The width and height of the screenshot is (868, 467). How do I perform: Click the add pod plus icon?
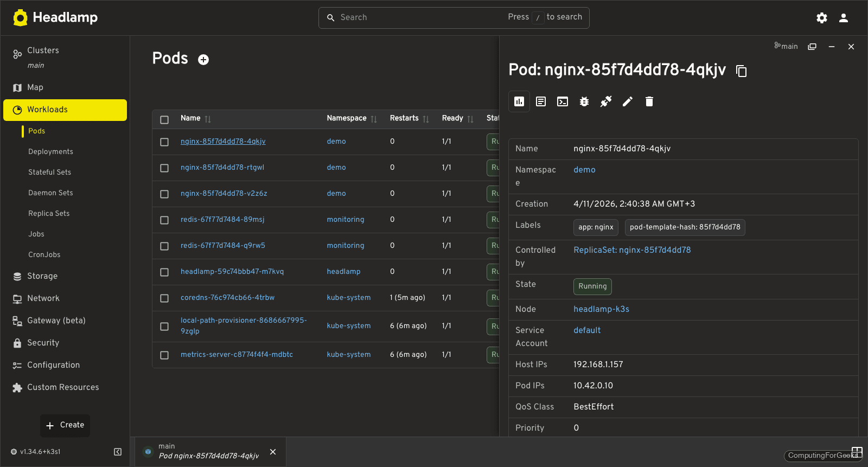tap(203, 60)
